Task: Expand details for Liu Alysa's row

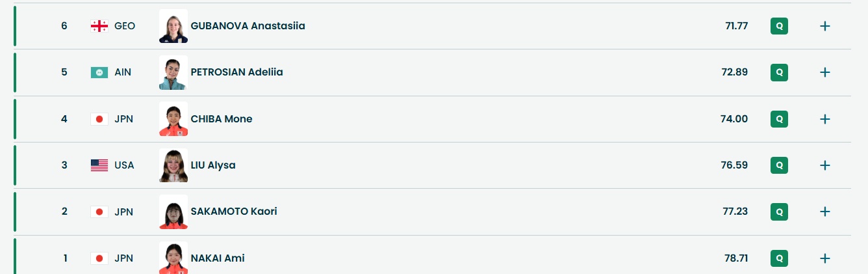Action: [x=824, y=165]
